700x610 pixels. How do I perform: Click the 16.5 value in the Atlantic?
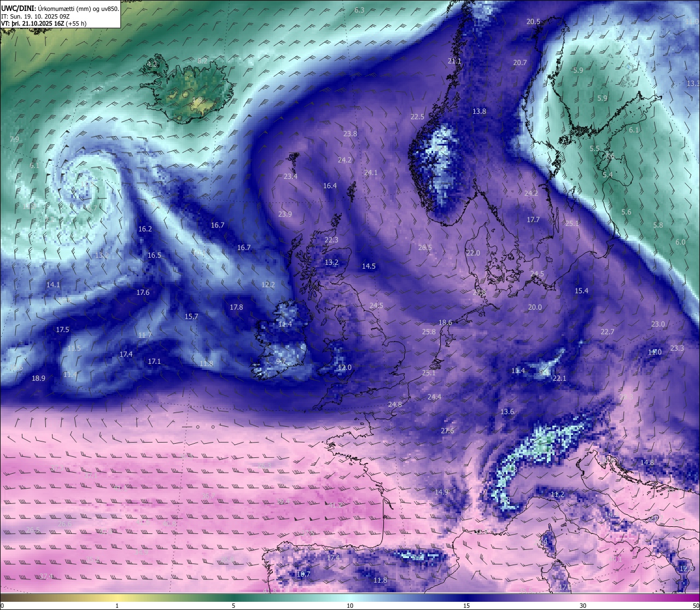point(154,255)
